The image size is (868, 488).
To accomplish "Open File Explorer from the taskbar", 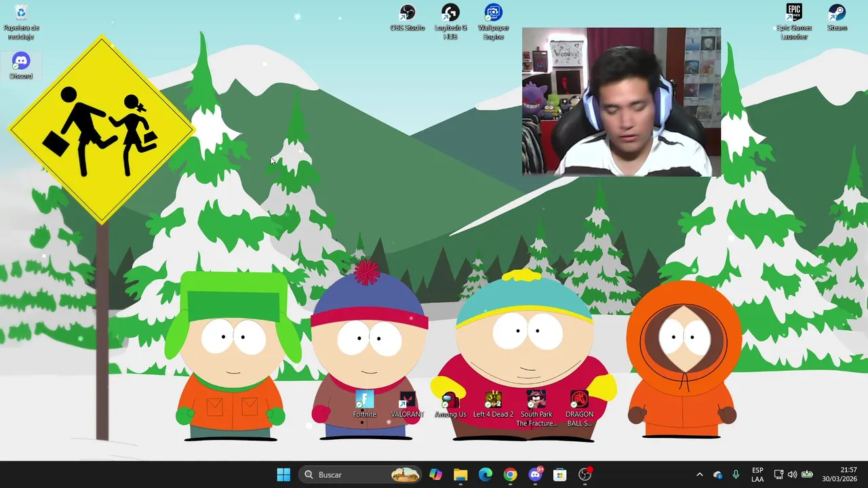I will click(x=460, y=474).
